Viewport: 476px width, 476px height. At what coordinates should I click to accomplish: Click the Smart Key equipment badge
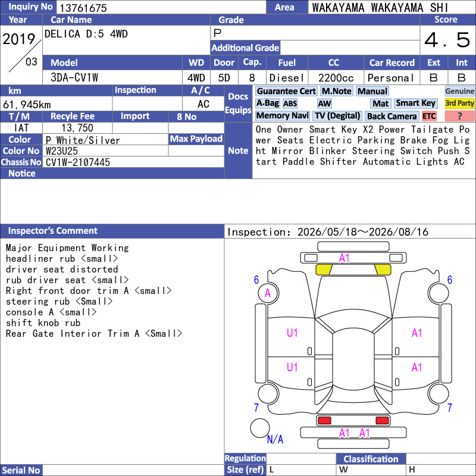[415, 103]
